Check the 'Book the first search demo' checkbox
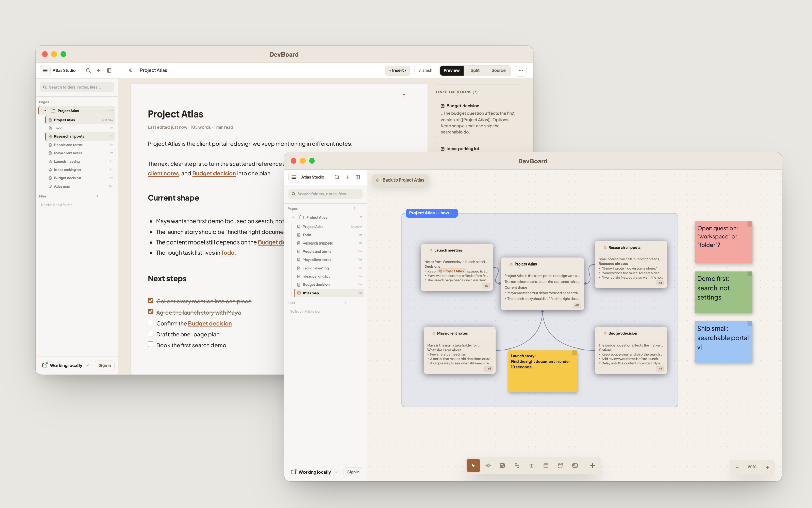 [151, 344]
